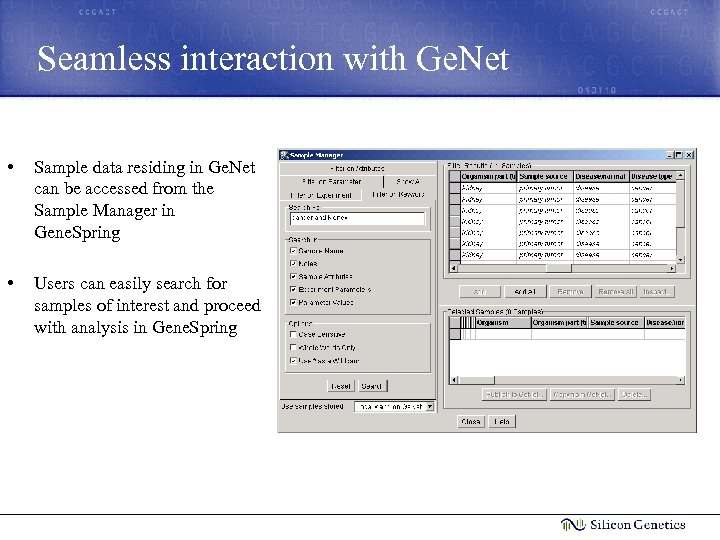The height and width of the screenshot is (540, 720).
Task: Select the last visible row header in filter results
Action: coord(455,255)
